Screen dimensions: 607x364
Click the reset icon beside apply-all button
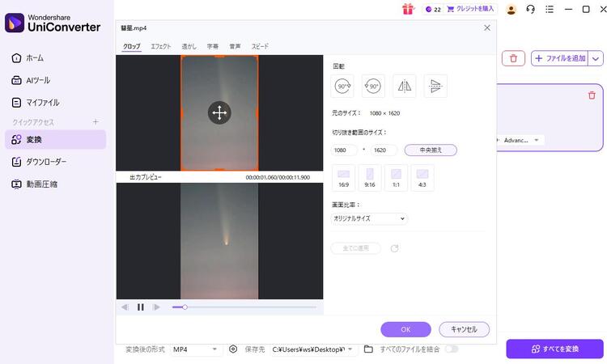coord(394,248)
